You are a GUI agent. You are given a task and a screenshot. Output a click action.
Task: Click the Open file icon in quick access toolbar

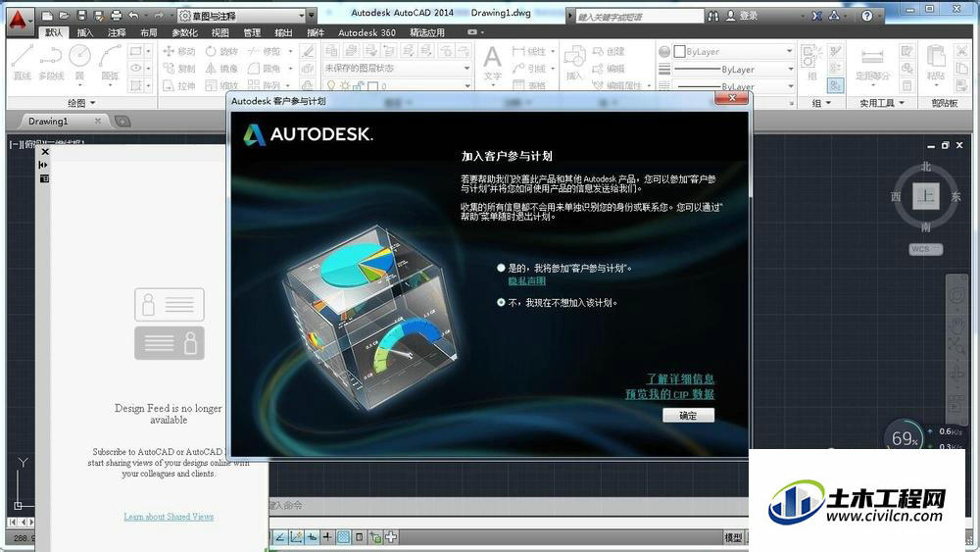pyautogui.click(x=64, y=16)
